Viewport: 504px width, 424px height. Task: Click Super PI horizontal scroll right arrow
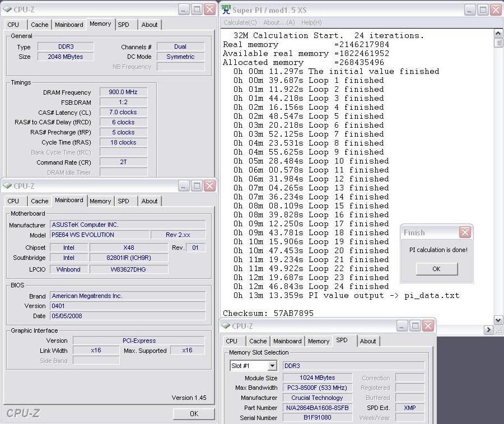[488, 329]
